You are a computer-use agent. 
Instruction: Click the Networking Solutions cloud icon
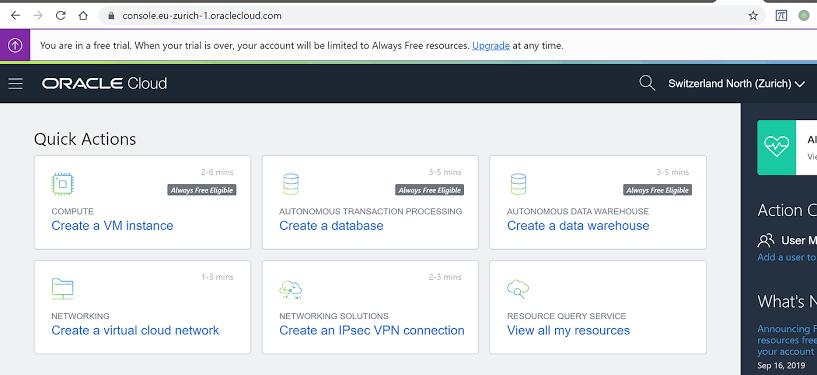pos(291,289)
